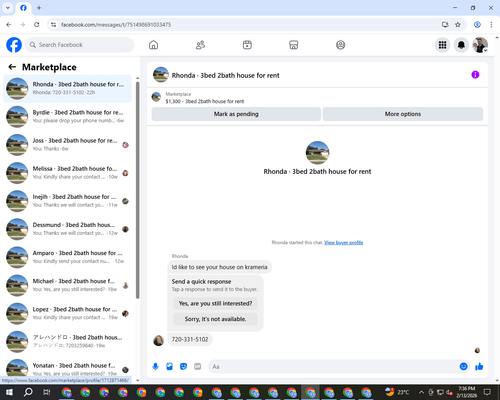The height and width of the screenshot is (400, 500).
Task: Open the Home feed icon
Action: tap(153, 45)
